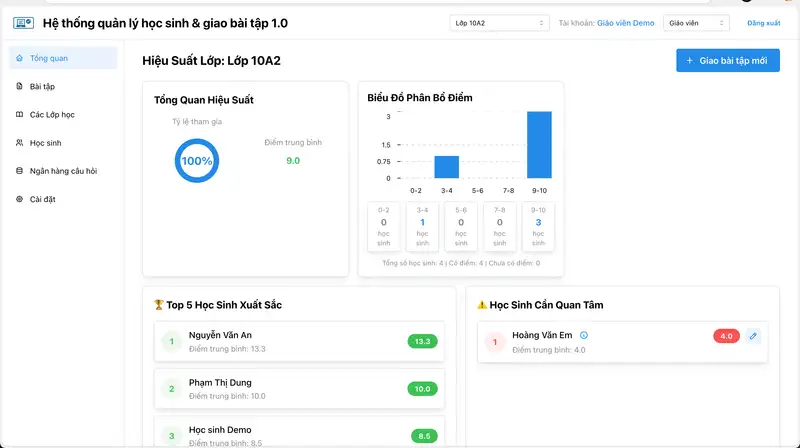Select the 3-4 score card with 1 student
This screenshot has width=800, height=448.
422,227
